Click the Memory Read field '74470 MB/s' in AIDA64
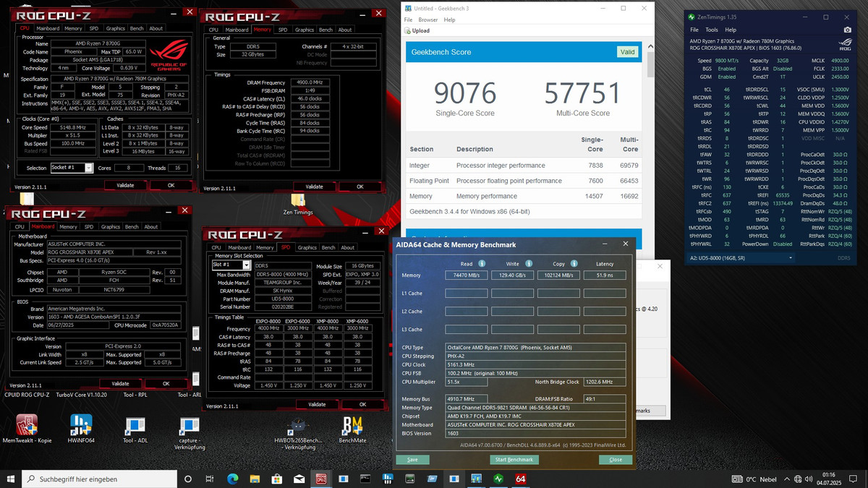 click(x=466, y=275)
